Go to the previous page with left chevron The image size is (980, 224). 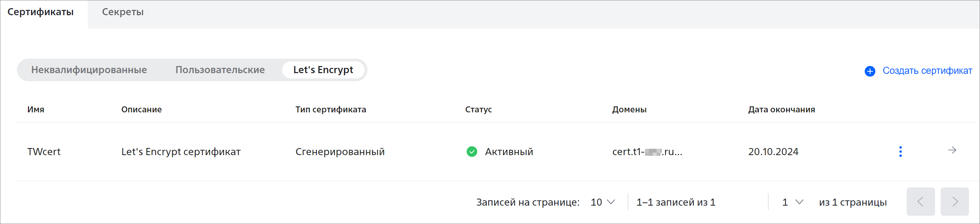920,202
